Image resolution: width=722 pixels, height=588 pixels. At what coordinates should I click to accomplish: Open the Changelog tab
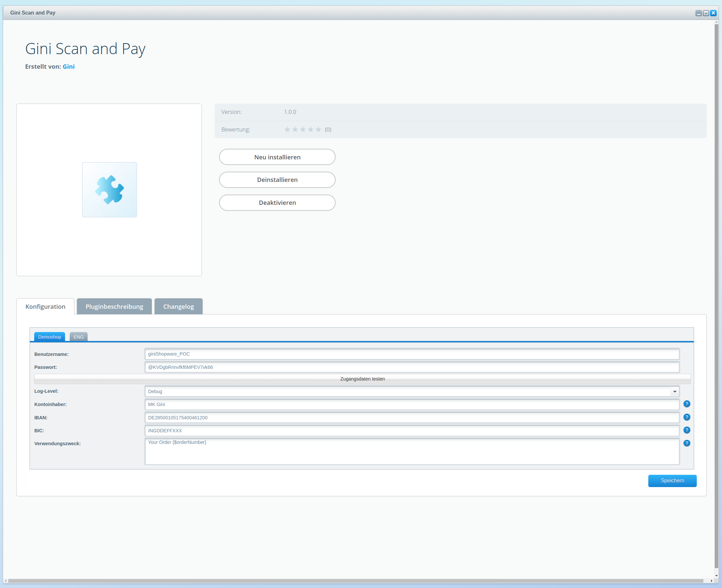179,306
